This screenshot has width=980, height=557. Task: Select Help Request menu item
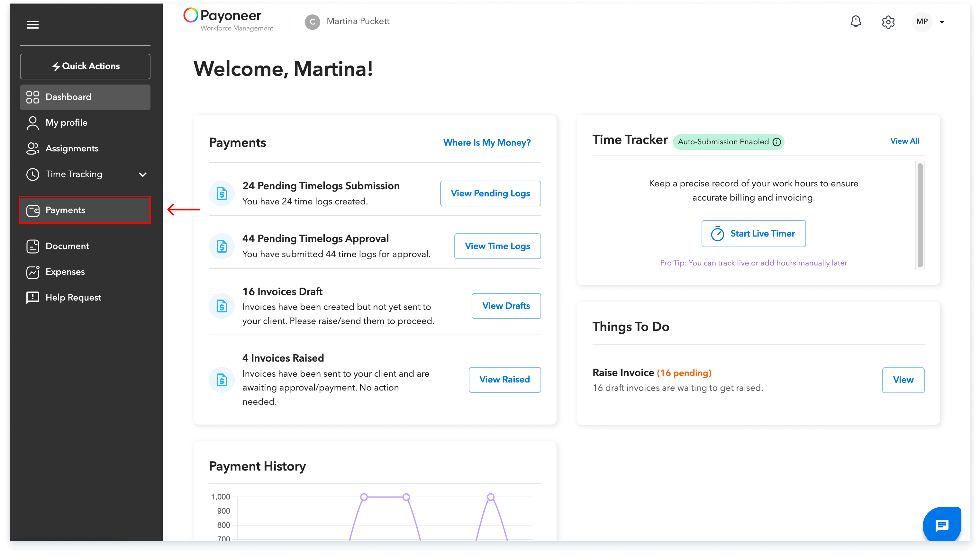(73, 298)
